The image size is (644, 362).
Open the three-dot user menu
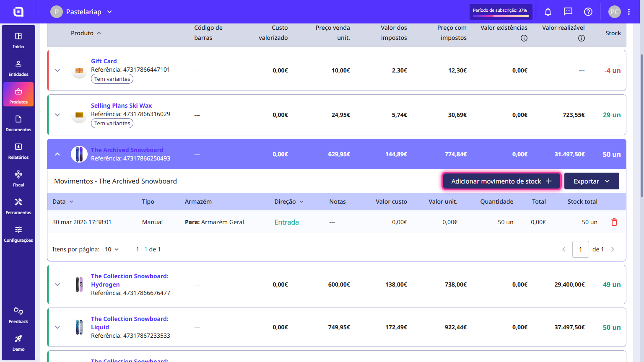629,12
